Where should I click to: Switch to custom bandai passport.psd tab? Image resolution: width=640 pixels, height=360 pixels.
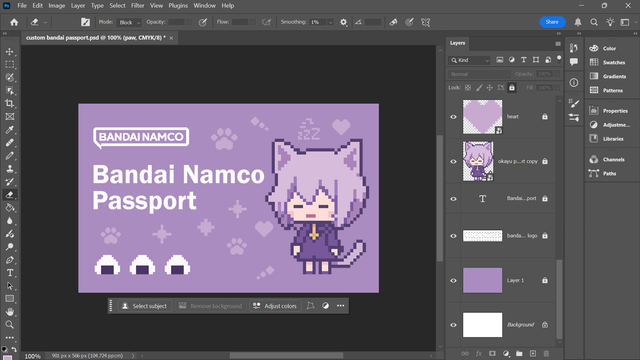coord(96,38)
